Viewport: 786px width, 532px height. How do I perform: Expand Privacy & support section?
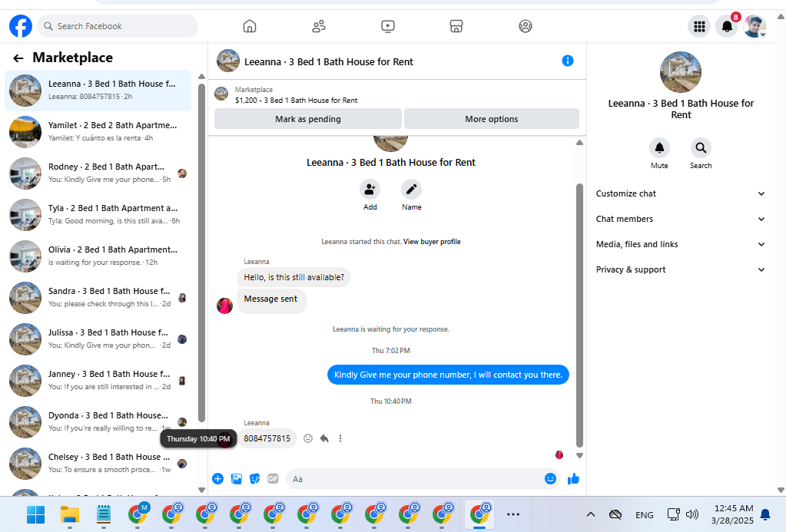click(680, 269)
